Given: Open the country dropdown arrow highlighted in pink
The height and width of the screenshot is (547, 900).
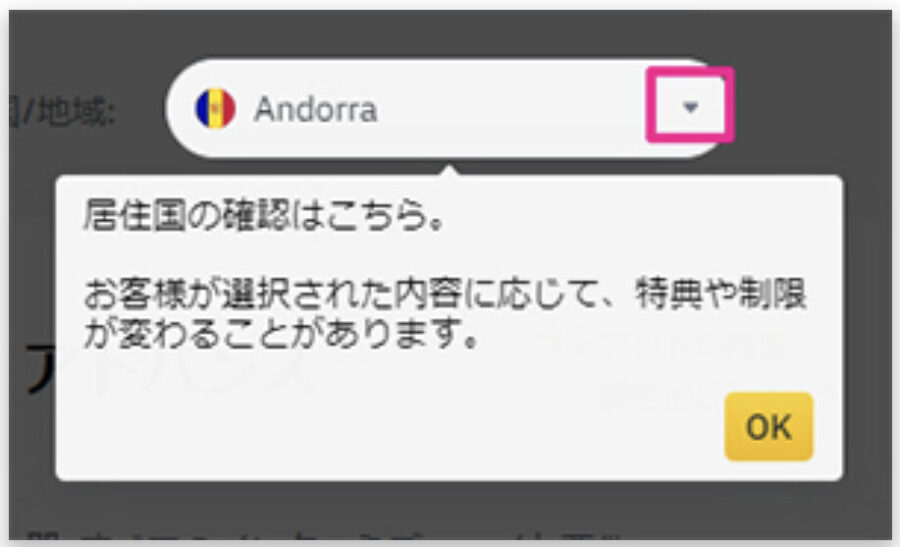Looking at the screenshot, I should pyautogui.click(x=690, y=105).
